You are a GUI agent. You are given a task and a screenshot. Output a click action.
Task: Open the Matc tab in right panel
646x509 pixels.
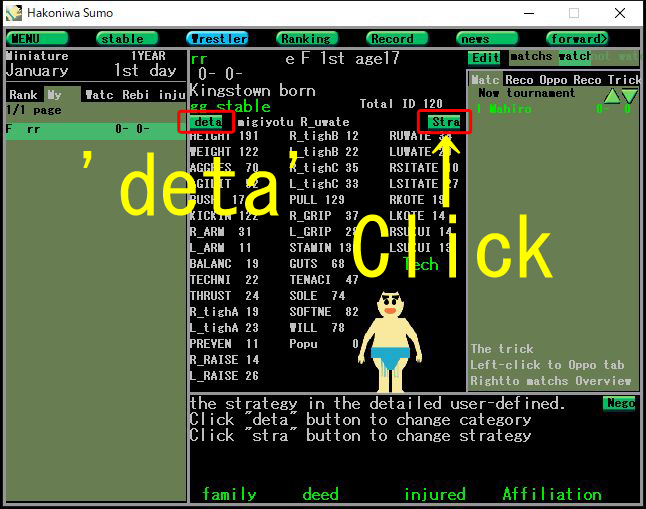point(485,80)
